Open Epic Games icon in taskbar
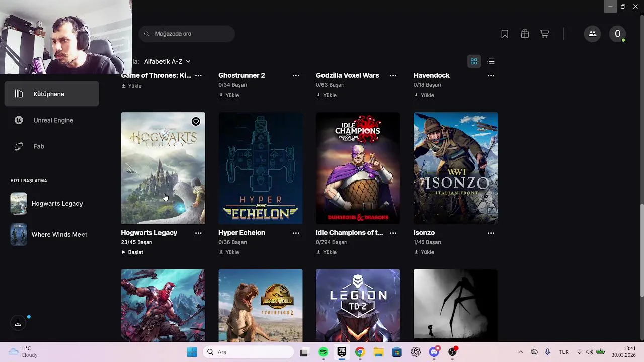 [x=342, y=352]
